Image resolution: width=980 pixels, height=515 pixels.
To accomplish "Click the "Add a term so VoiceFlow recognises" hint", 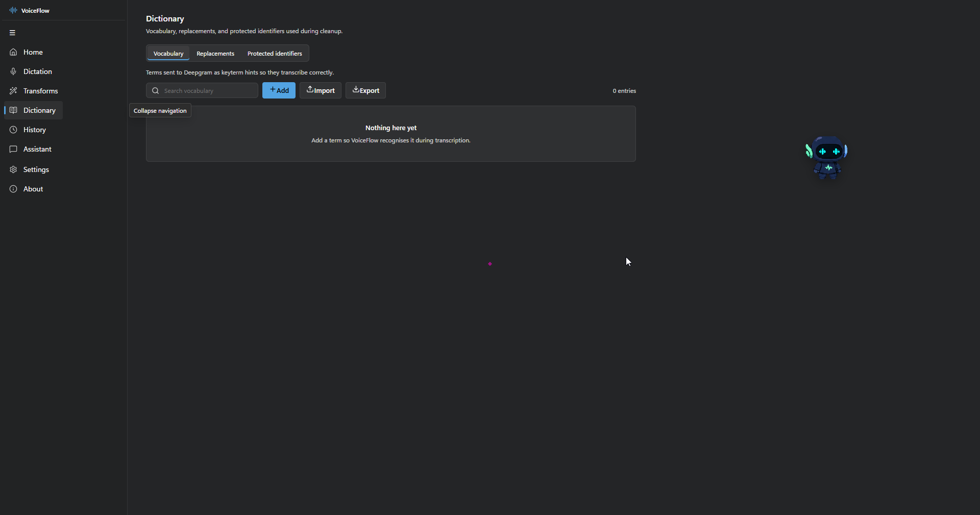I will tap(391, 140).
